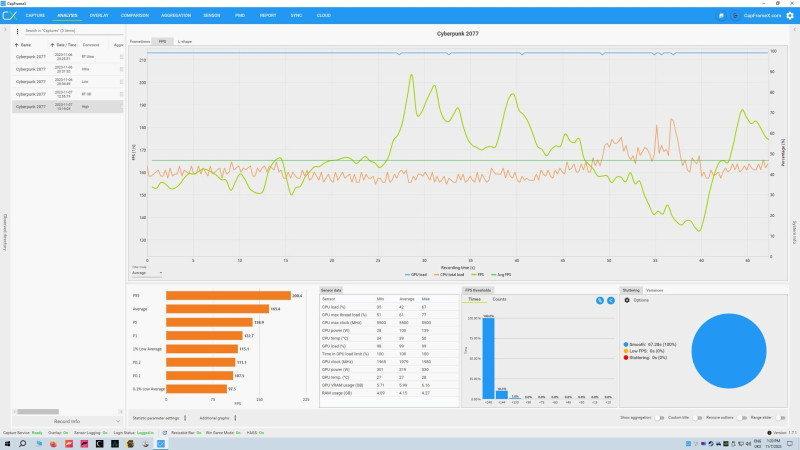Open the volume tray icon
This screenshot has width=800, height=450.
point(748,444)
